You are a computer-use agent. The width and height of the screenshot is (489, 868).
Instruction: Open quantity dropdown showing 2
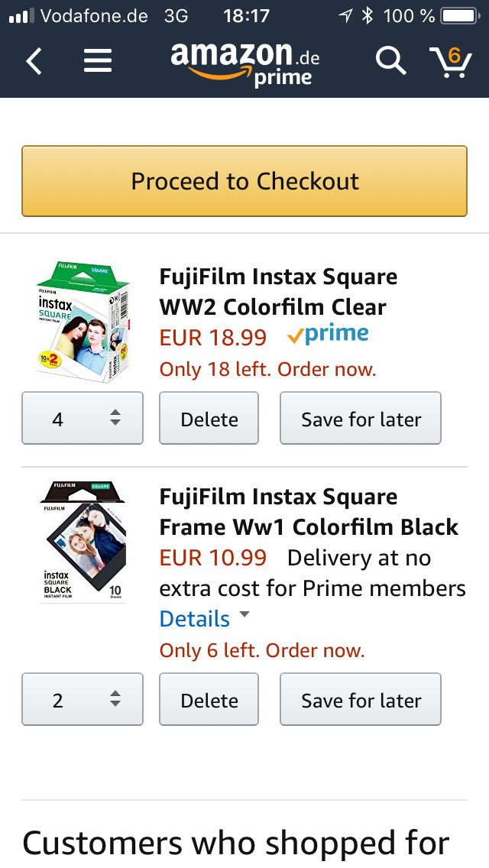pos(83,699)
